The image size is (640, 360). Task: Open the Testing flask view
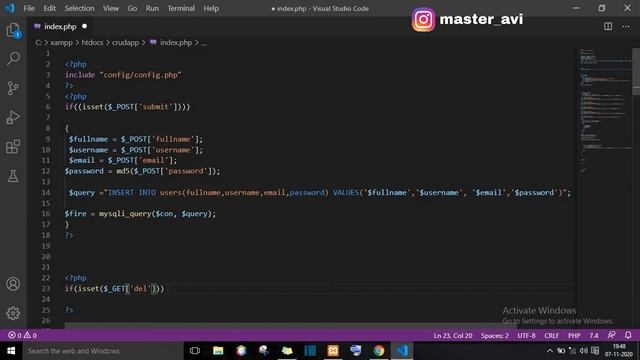(x=13, y=176)
